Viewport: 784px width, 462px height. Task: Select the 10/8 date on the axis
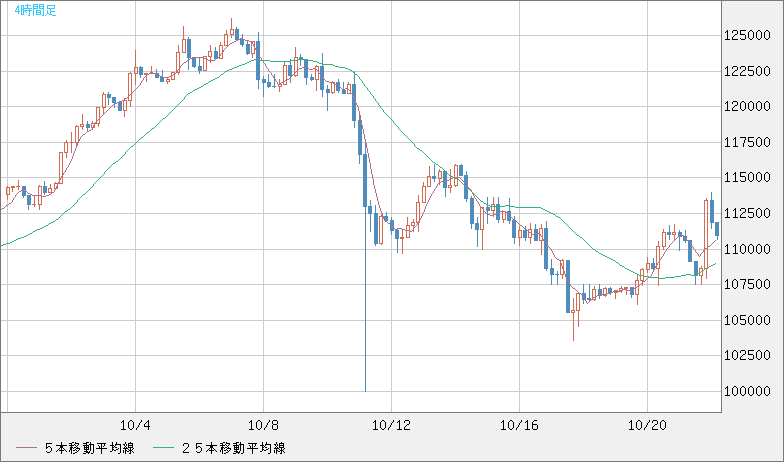click(263, 424)
